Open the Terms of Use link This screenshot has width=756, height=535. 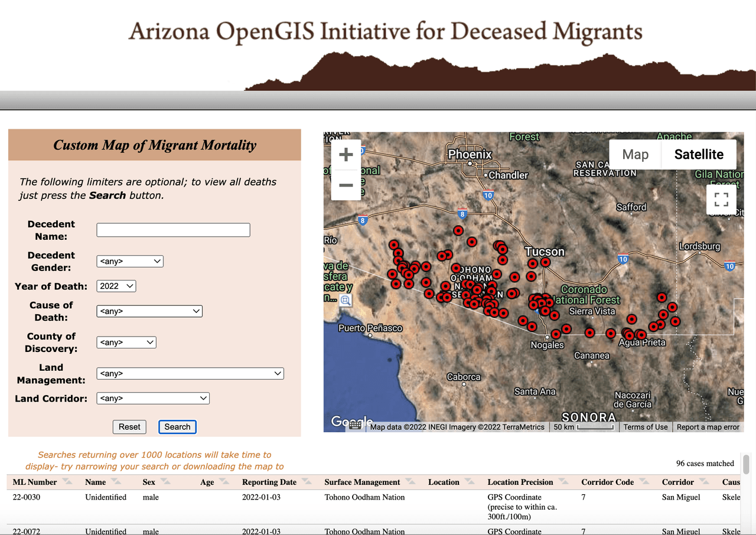646,427
